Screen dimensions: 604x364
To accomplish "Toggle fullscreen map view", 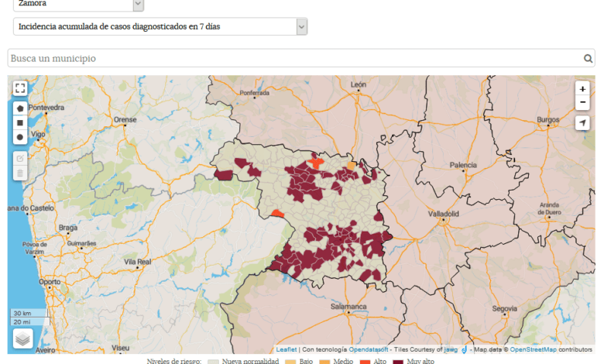I will click(20, 88).
